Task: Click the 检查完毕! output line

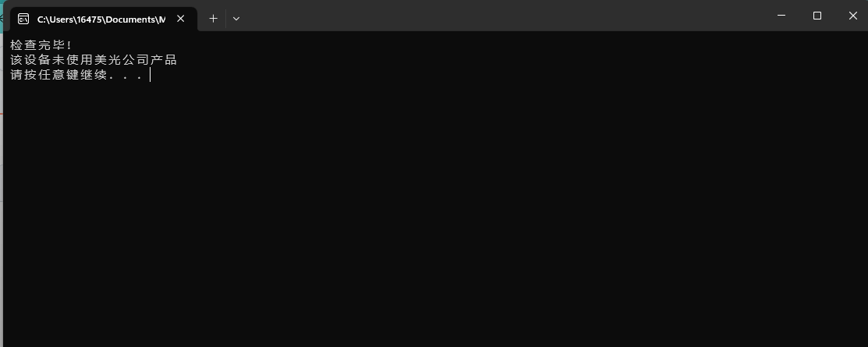Action: [41, 45]
